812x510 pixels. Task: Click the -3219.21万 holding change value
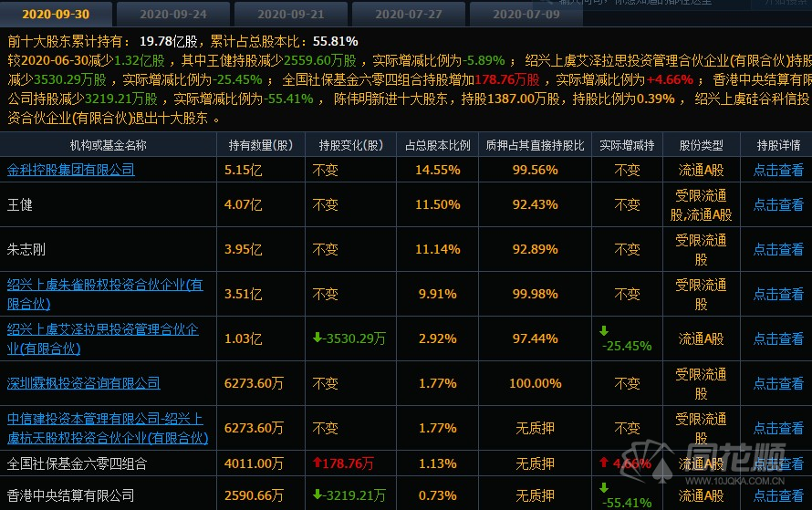(x=349, y=495)
